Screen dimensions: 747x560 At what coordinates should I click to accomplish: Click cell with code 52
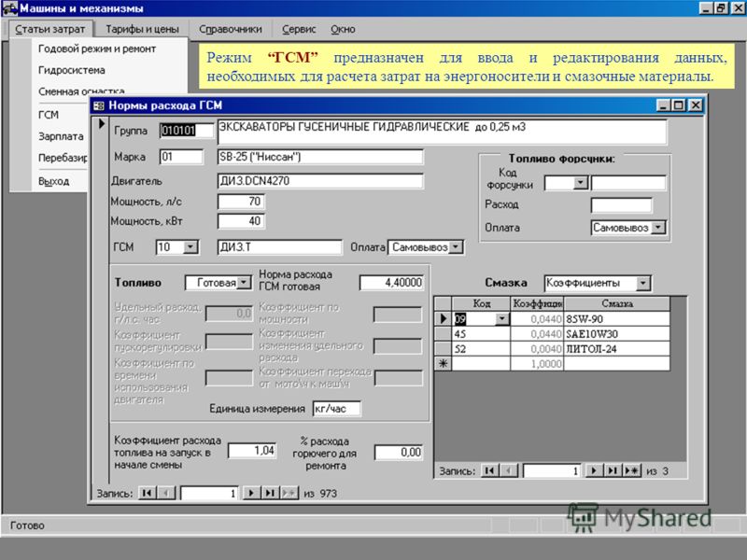[481, 348]
